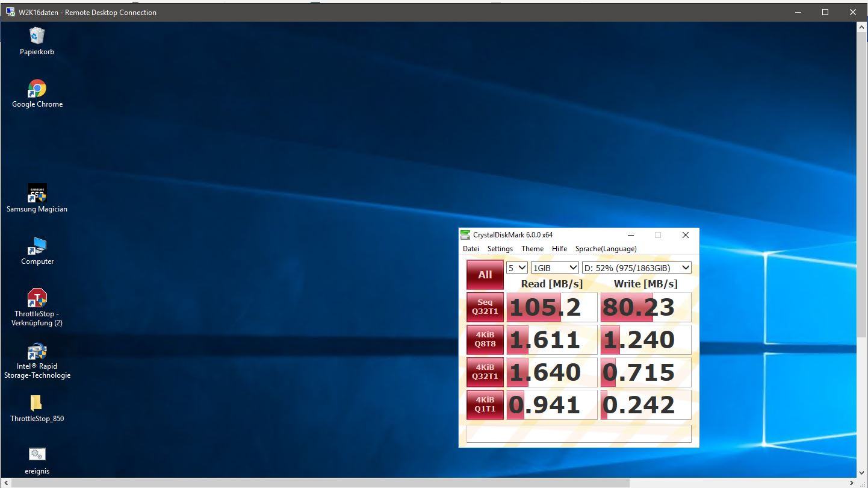The width and height of the screenshot is (868, 488).
Task: Close the CrystalDiskMark window
Action: coord(685,235)
